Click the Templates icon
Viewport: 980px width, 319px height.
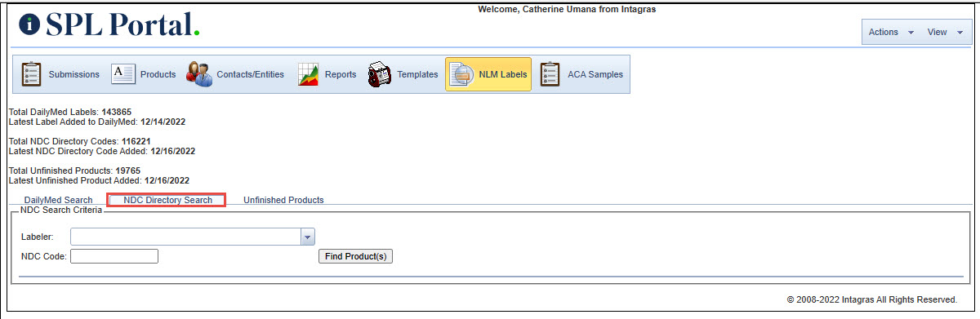379,74
